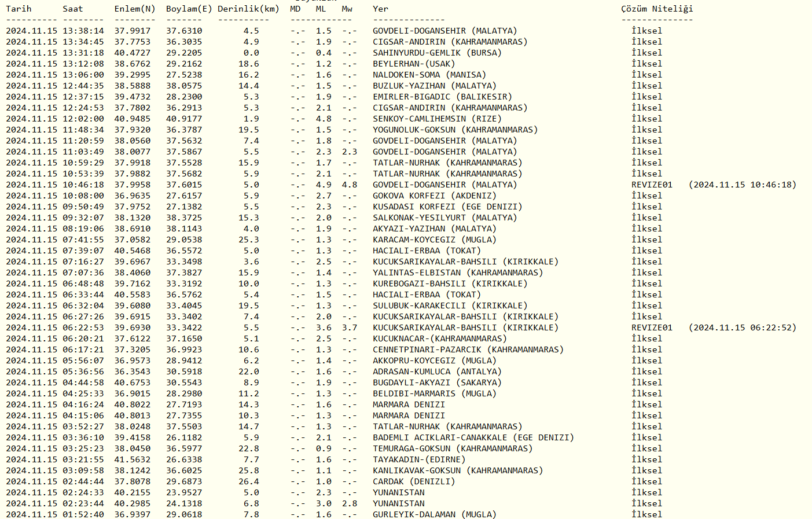Screen dimensions: 812x519
Task: Select location TEMURAGA-GOKSUN (KAHRAMANMARAS)
Action: pyautogui.click(x=453, y=448)
